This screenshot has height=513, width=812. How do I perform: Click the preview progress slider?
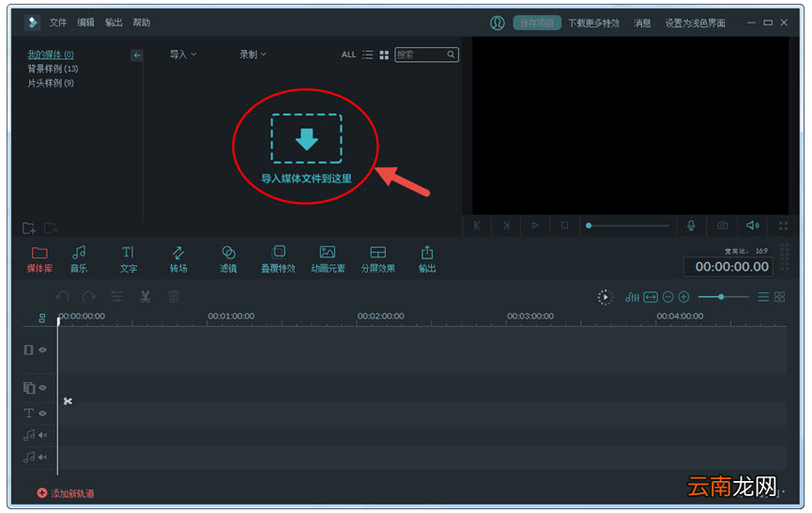pos(628,225)
